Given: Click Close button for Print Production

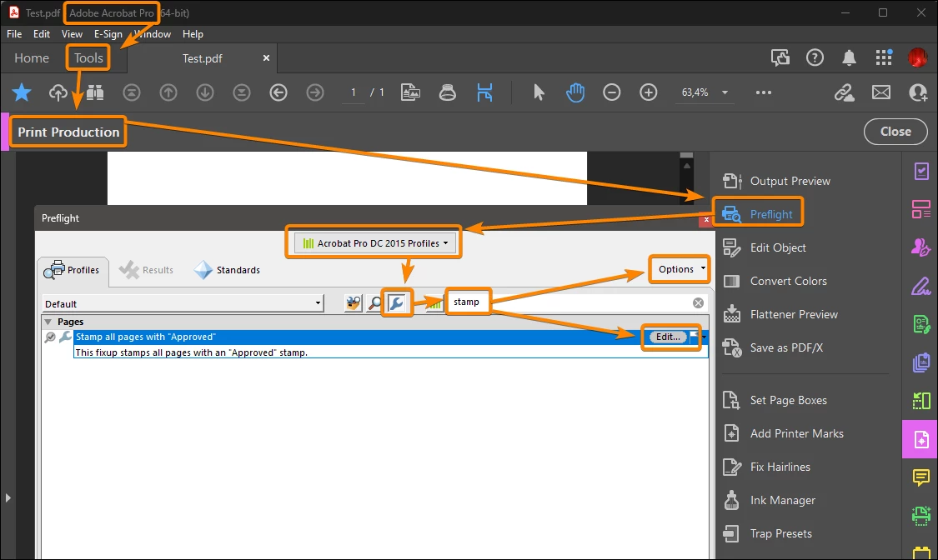Looking at the screenshot, I should (895, 132).
